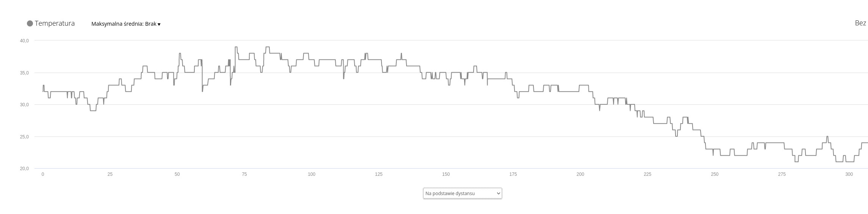Click the x-axis tick labeled 75

tap(244, 174)
